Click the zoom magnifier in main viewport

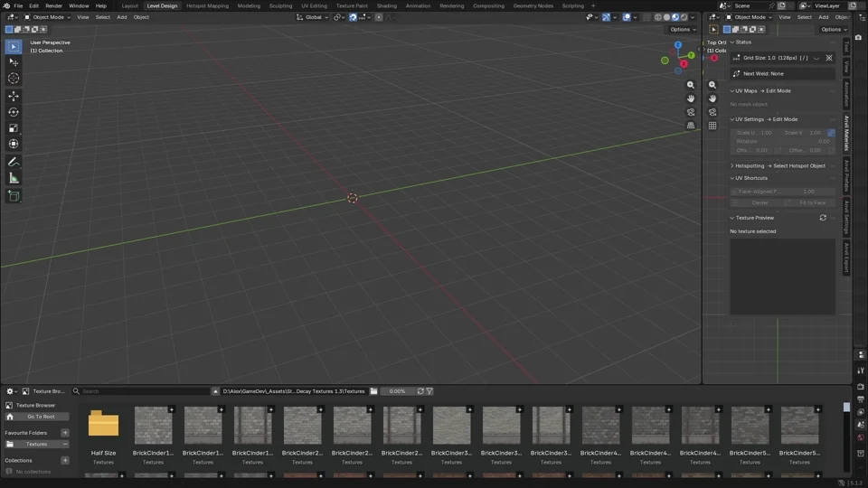click(x=690, y=85)
